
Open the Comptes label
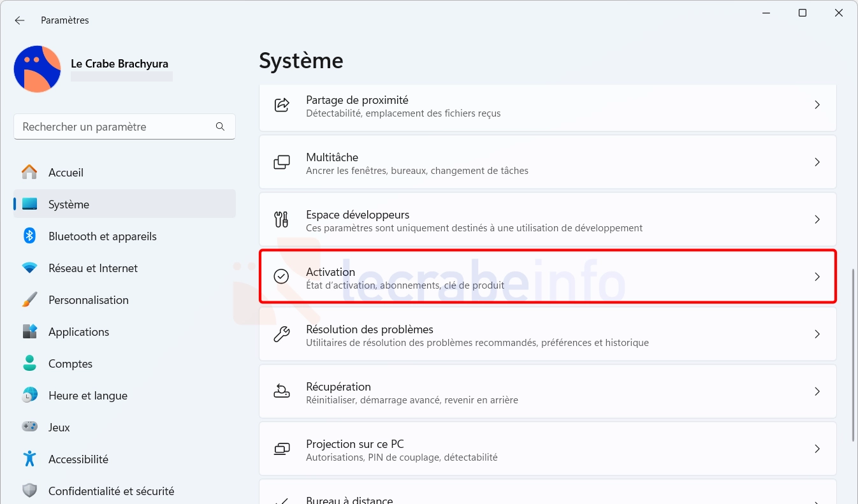[71, 364]
